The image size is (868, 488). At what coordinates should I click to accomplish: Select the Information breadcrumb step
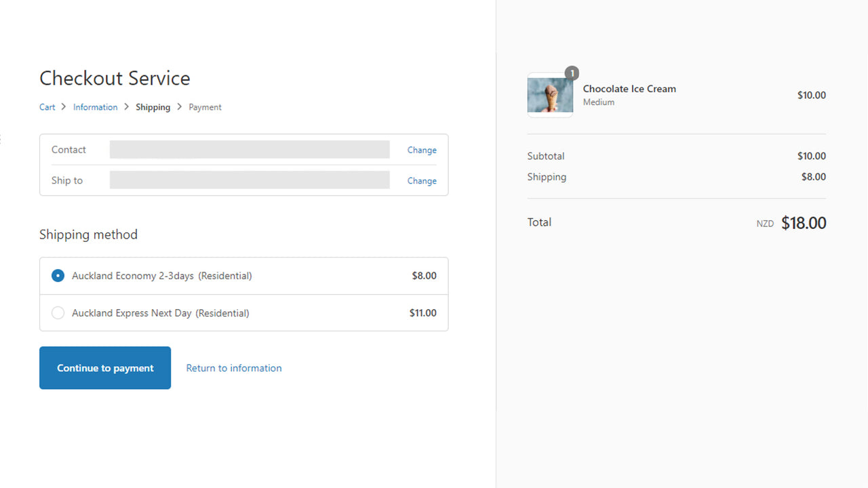pyautogui.click(x=95, y=106)
